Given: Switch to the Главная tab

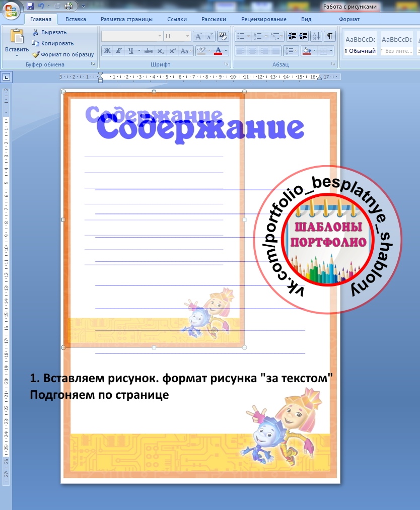Looking at the screenshot, I should [x=41, y=19].
